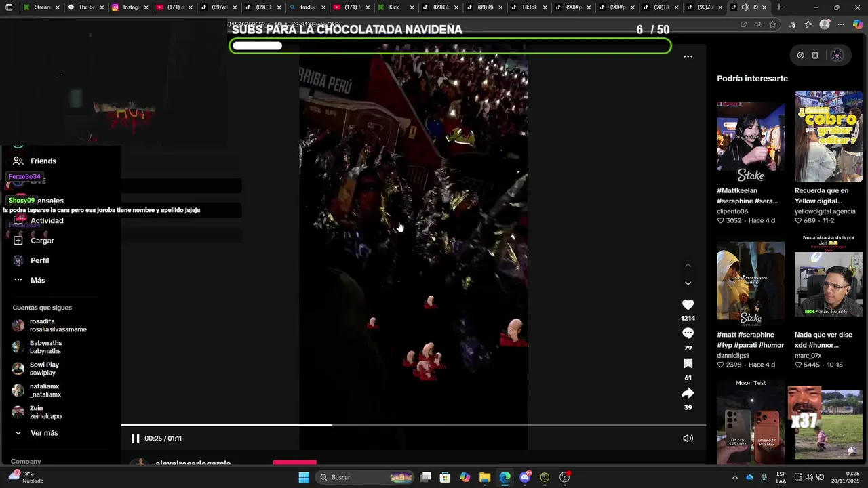Switch to the Instagram browser tab
Image resolution: width=868 pixels, height=488 pixels.
click(x=130, y=7)
